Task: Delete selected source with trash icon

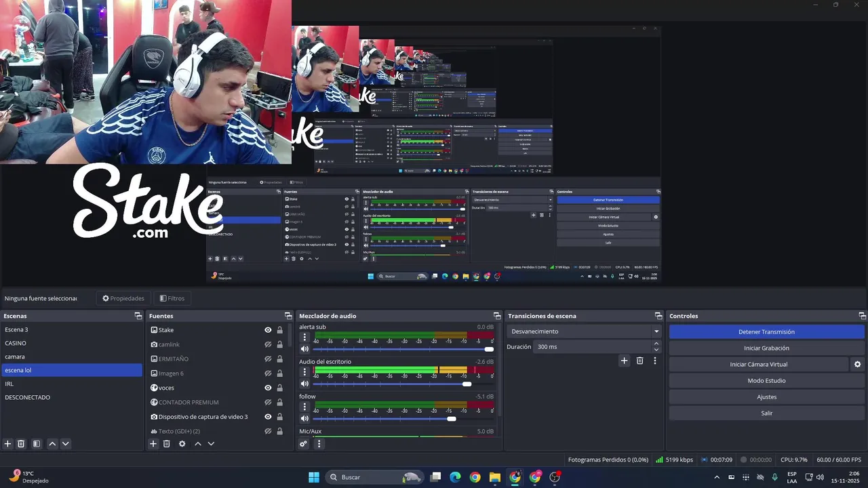Action: [x=166, y=444]
